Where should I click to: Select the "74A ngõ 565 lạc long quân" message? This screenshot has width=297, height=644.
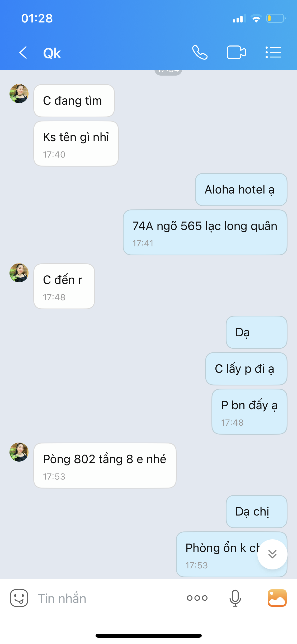coord(205,232)
